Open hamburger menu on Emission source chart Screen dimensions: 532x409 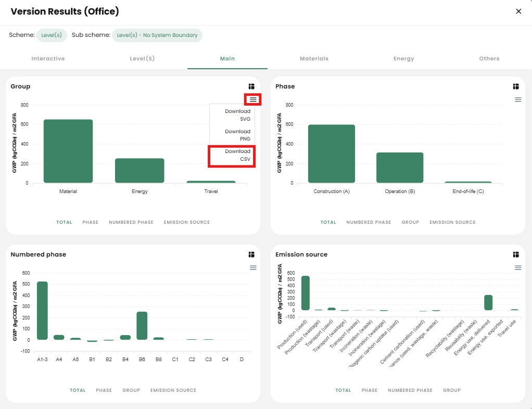(x=518, y=267)
